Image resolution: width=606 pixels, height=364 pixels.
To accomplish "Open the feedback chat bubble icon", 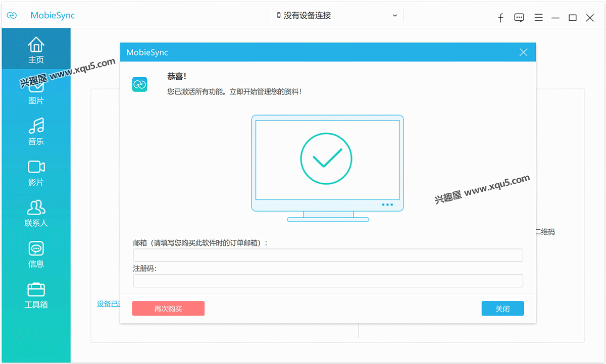I will 519,18.
